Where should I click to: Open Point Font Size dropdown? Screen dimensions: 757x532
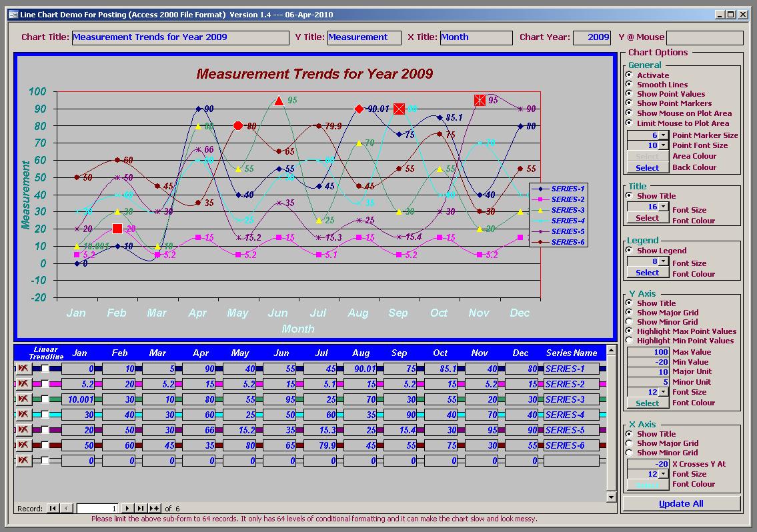click(664, 145)
